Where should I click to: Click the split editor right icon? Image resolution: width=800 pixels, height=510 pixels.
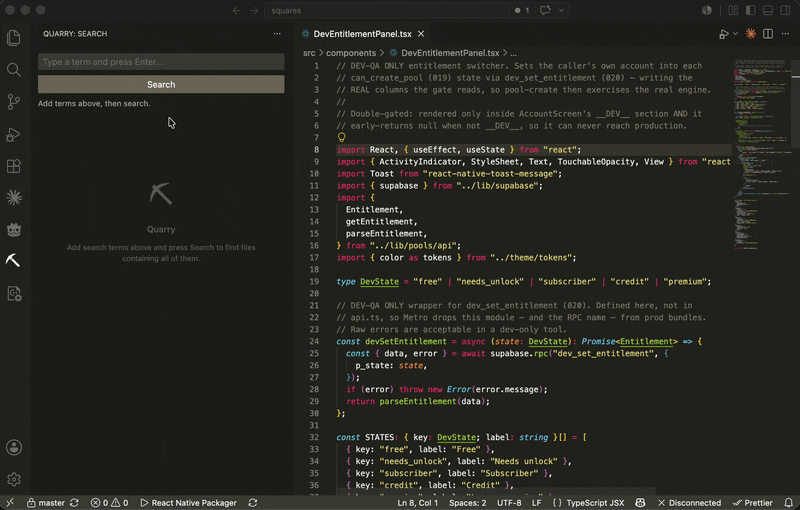tap(768, 34)
